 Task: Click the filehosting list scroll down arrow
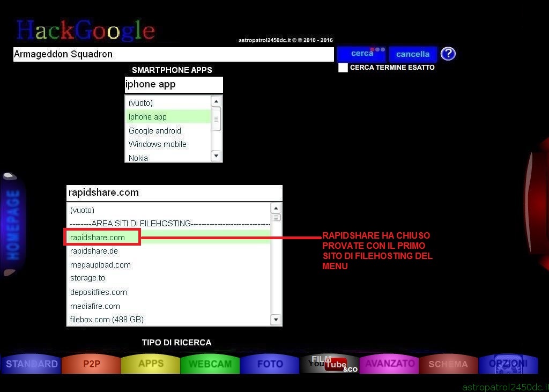(x=276, y=320)
